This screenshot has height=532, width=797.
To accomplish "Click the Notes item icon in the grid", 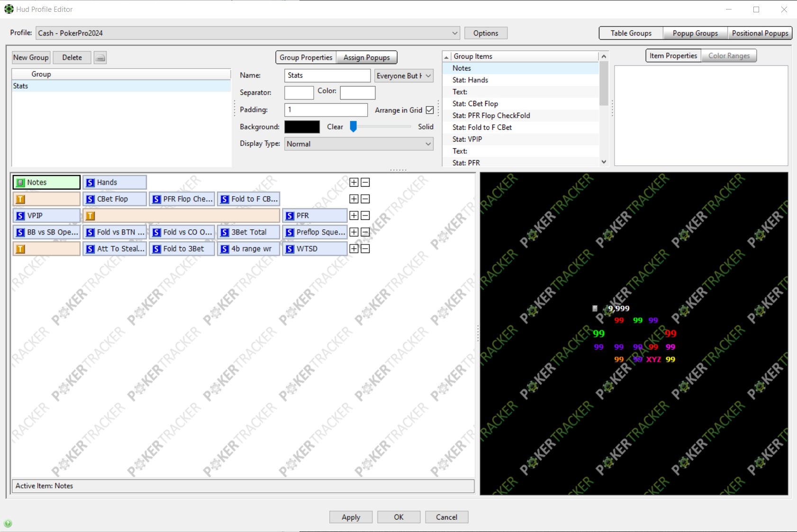I will click(20, 182).
